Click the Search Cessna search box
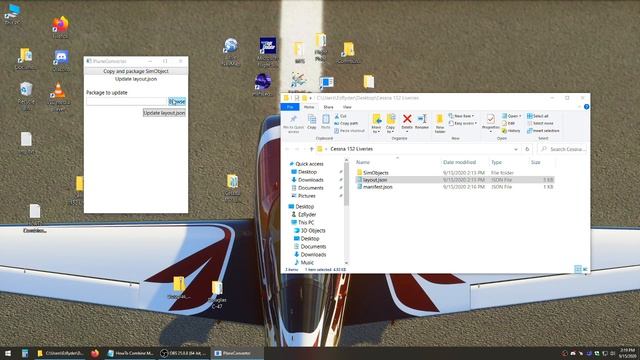640x360 pixels. click(x=563, y=149)
